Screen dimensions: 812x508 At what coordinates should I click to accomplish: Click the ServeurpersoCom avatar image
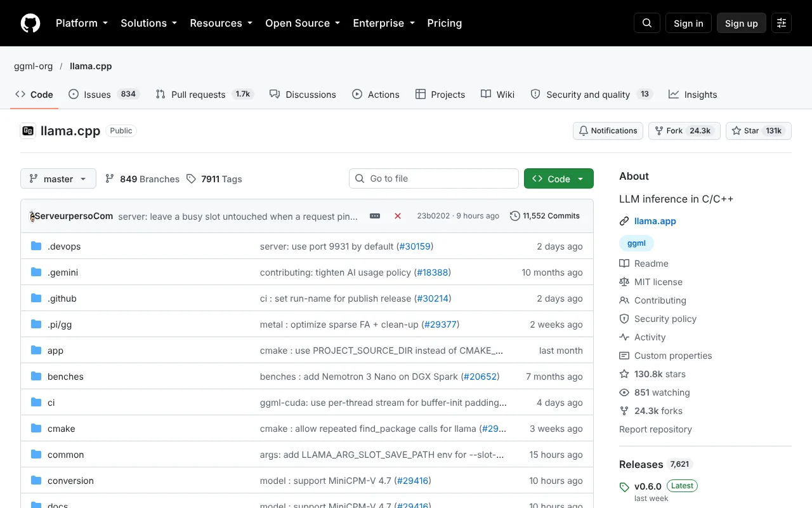[32, 216]
